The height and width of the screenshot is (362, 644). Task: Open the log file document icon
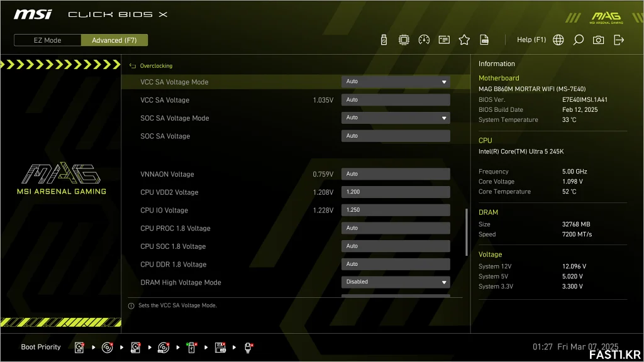[x=484, y=40]
